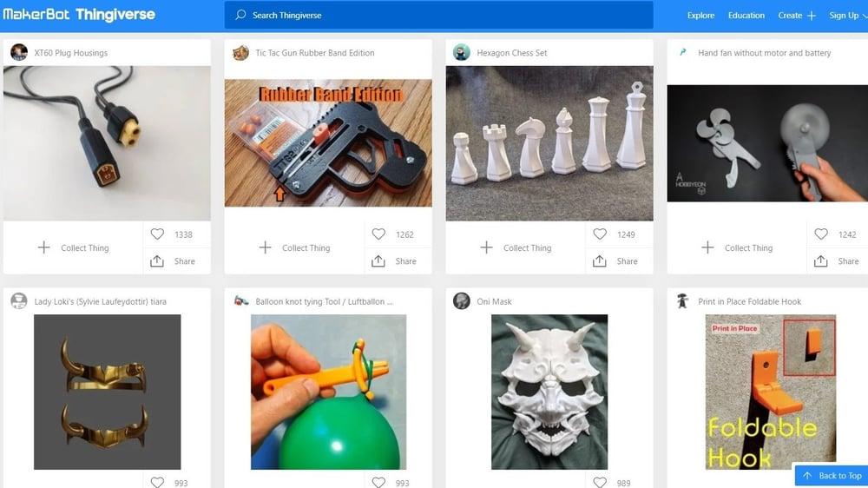Open the white Oni mask photo
The image size is (868, 488).
coord(549,392)
